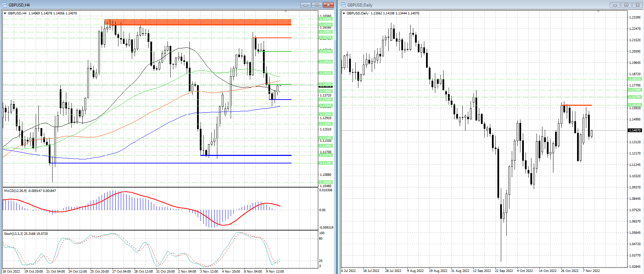Click the 1.14070 current price label on Daily

pyautogui.click(x=634, y=130)
